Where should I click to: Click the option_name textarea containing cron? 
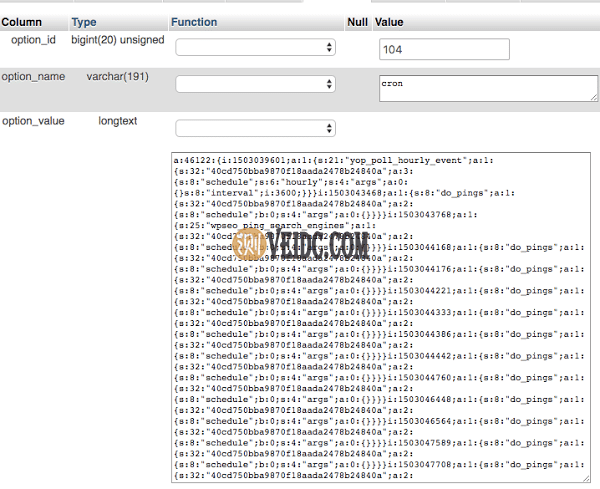488,88
